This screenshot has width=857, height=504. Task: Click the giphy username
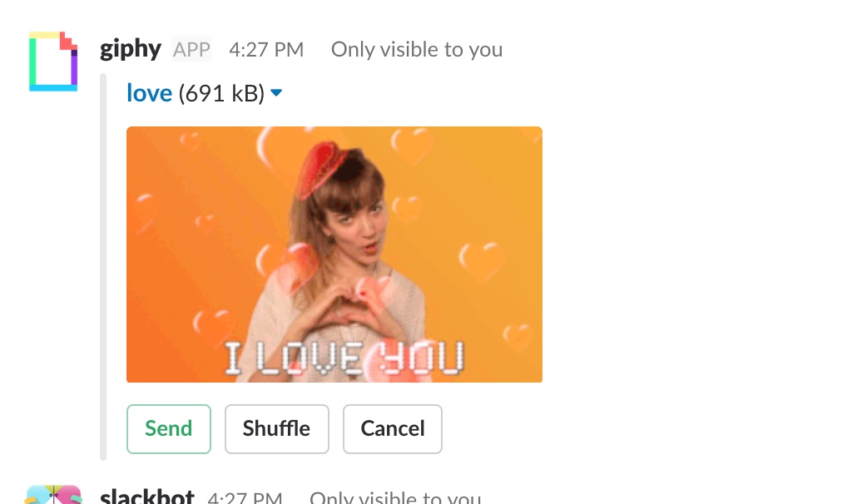[x=130, y=48]
